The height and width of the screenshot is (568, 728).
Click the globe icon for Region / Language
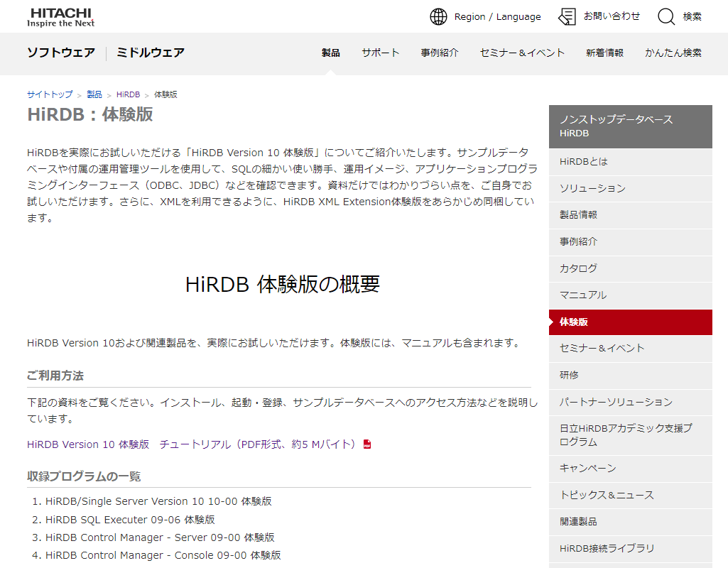point(438,17)
